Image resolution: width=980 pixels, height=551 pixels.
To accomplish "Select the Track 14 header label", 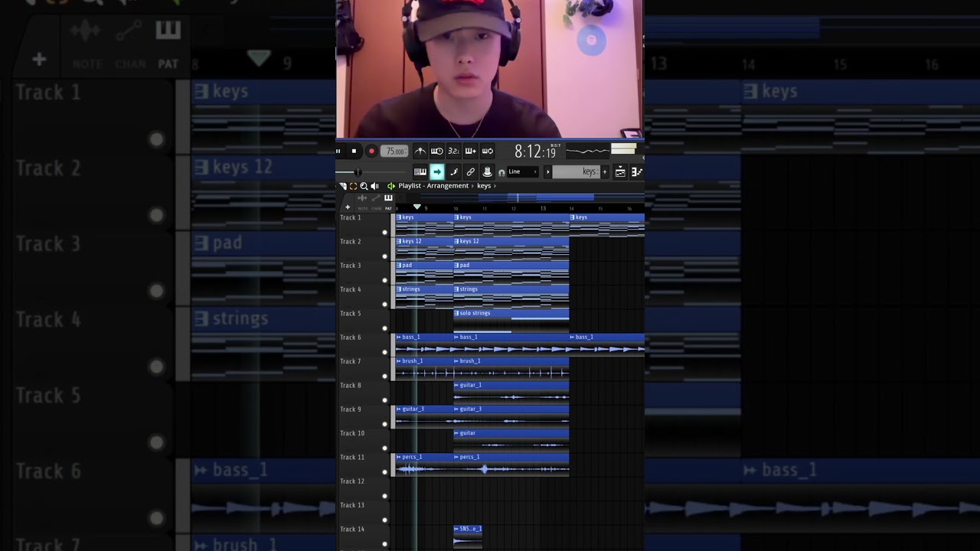I will 352,530.
